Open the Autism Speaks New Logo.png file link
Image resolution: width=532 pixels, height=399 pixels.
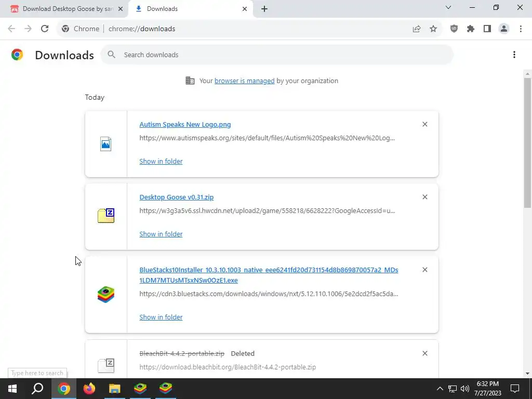point(185,125)
